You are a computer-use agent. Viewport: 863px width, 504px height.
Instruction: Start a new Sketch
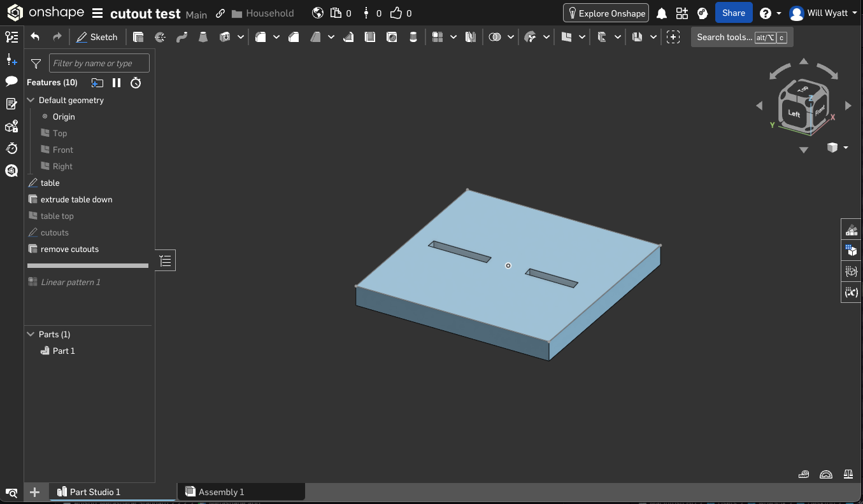click(x=97, y=38)
